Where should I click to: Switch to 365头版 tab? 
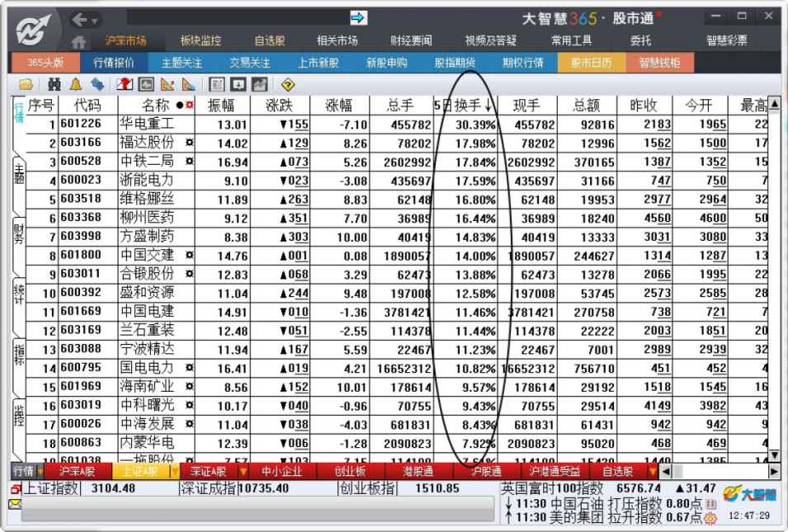(x=45, y=63)
